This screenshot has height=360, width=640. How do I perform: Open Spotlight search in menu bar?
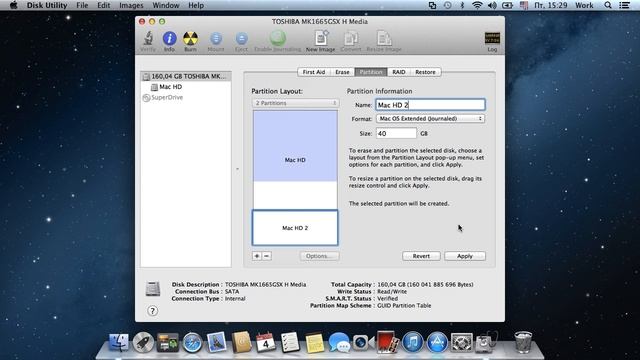tap(608, 5)
